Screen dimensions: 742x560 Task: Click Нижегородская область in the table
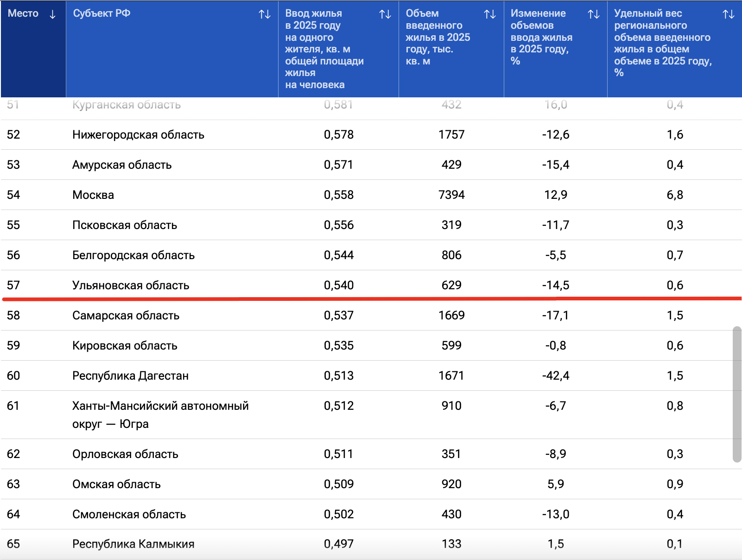138,135
